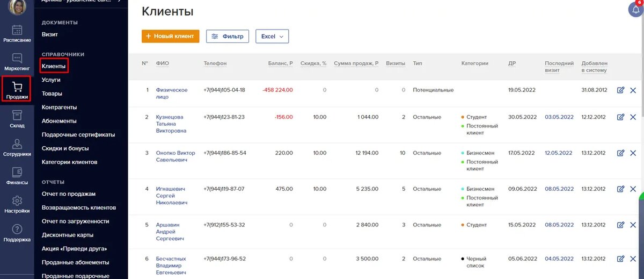Image resolution: width=644 pixels, height=279 pixels.
Task: Open Отчет по загруженности
Action: pyautogui.click(x=76, y=221)
